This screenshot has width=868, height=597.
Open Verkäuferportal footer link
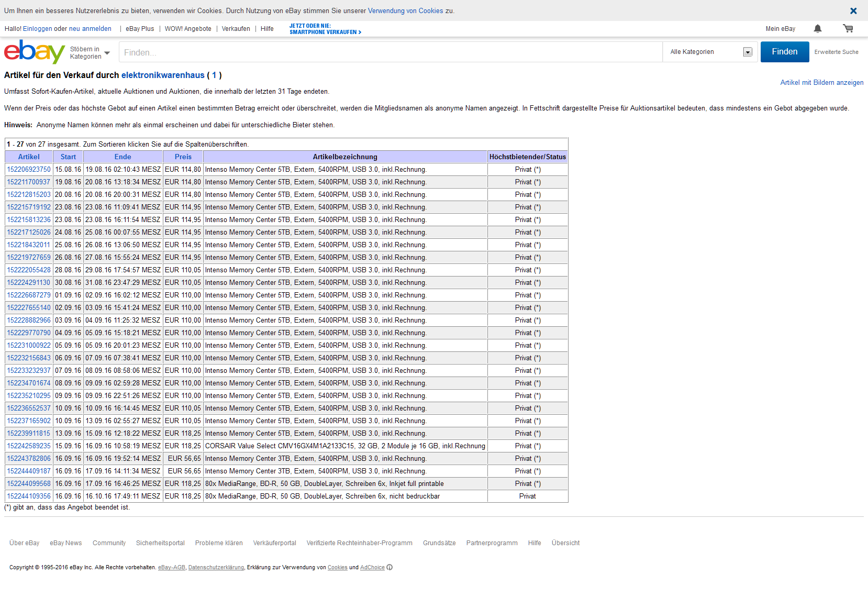coord(275,543)
